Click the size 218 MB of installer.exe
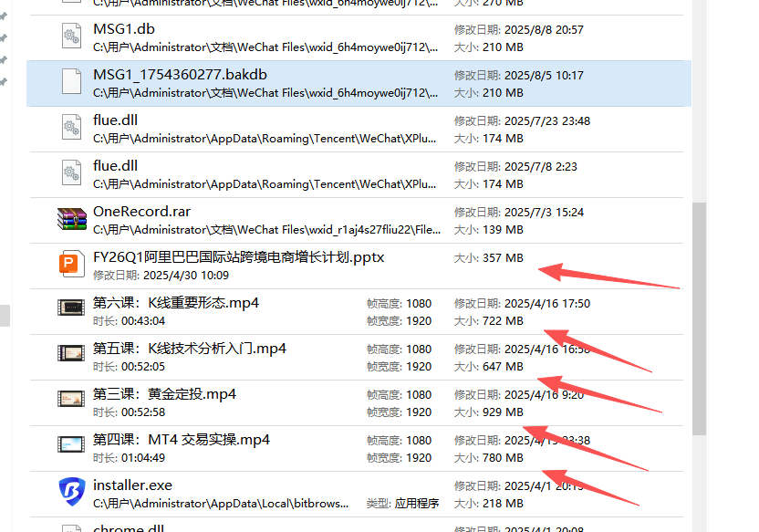759x532 pixels. 488,504
